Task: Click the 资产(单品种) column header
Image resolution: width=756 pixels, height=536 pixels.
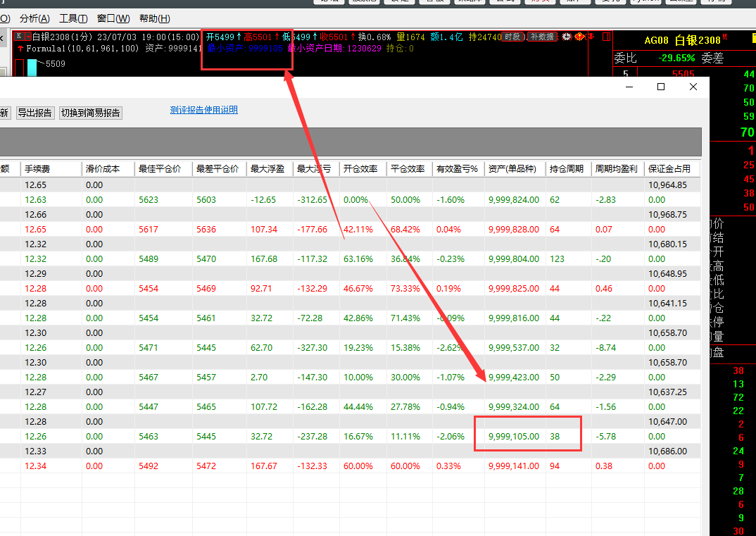Action: [x=515, y=169]
